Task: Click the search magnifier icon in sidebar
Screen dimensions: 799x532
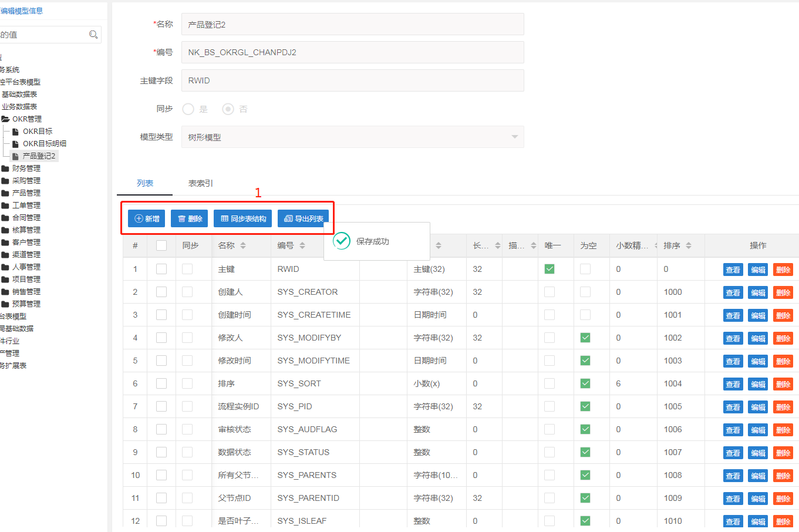Action: point(93,35)
